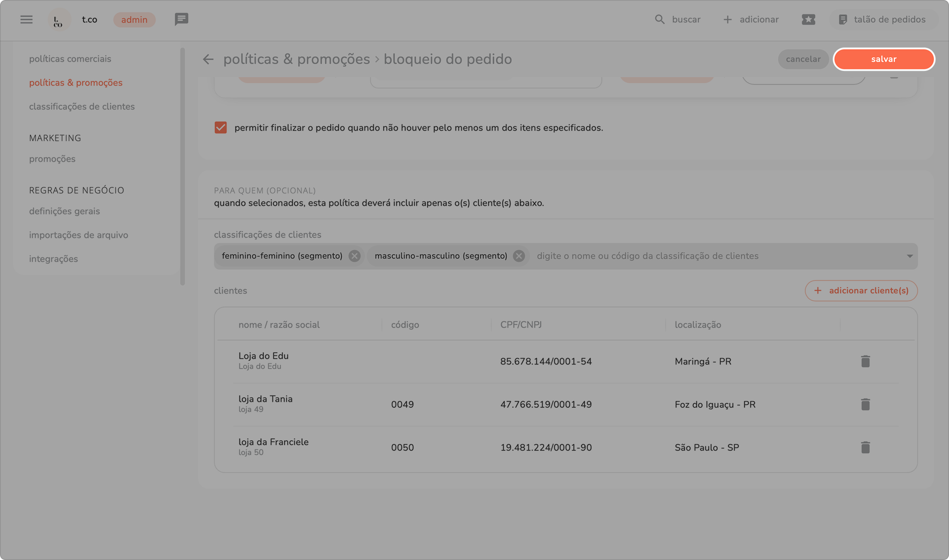949x560 pixels.
Task: Uncheck permitir finalizar o pedido checkbox
Action: 221,128
